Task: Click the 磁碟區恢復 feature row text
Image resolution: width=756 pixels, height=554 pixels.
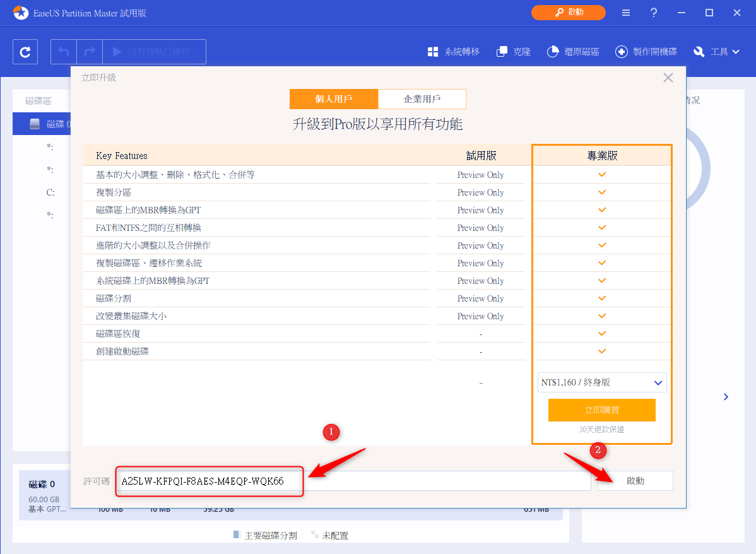Action: [x=118, y=334]
